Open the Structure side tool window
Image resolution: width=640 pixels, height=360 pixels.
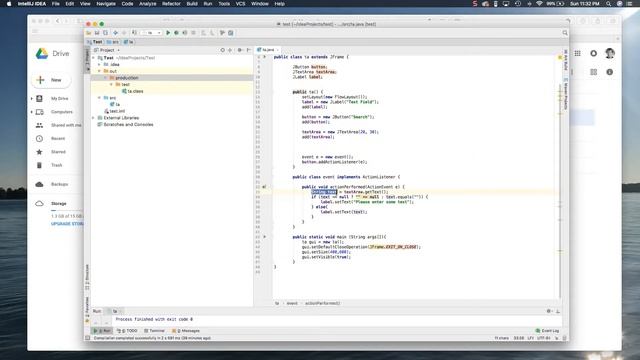coord(87,277)
